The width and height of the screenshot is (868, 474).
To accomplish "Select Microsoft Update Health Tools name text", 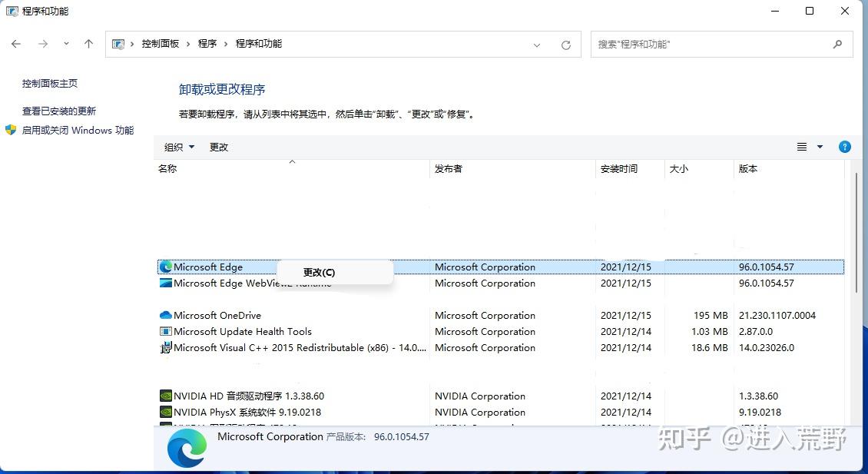I will click(x=243, y=331).
